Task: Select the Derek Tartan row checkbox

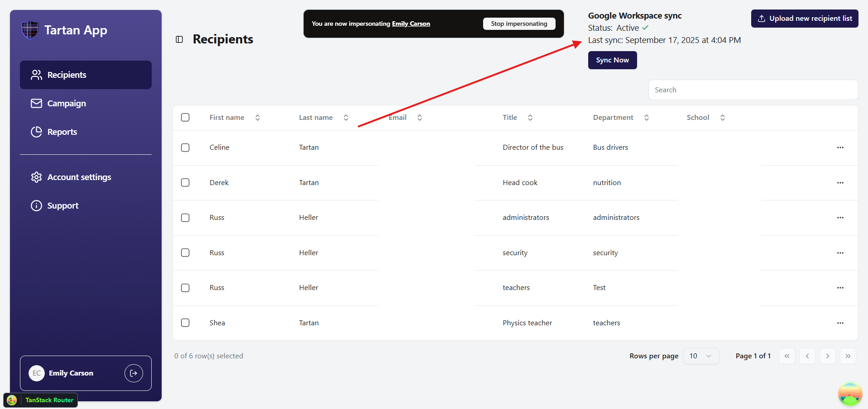Action: [185, 183]
